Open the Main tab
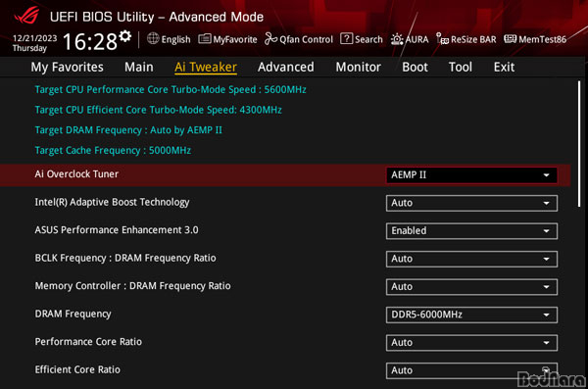The image size is (588, 389). (139, 68)
